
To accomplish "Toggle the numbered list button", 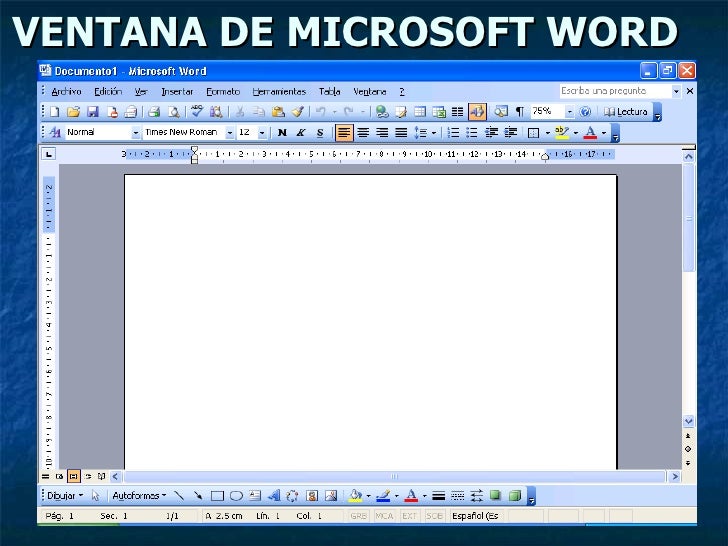I will pyautogui.click(x=453, y=133).
